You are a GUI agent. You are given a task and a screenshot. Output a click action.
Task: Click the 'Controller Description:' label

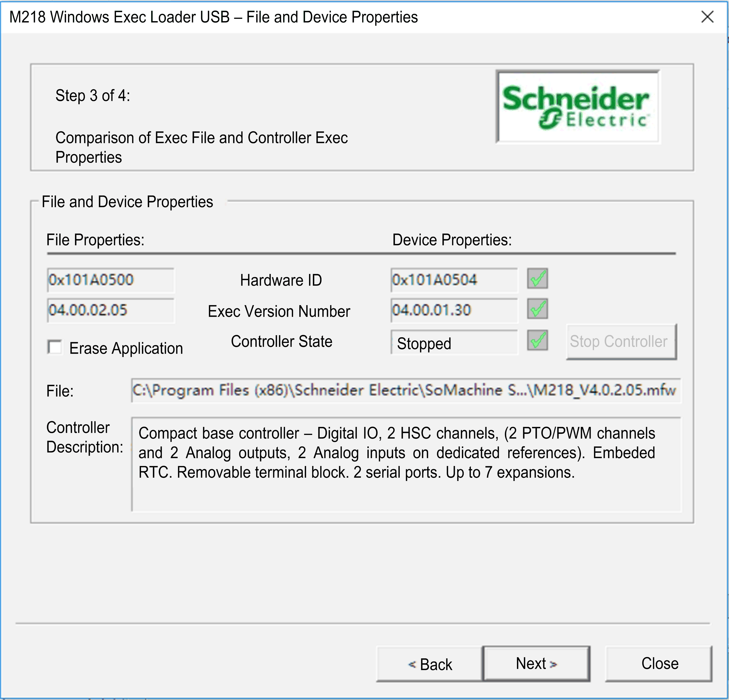pyautogui.click(x=84, y=437)
